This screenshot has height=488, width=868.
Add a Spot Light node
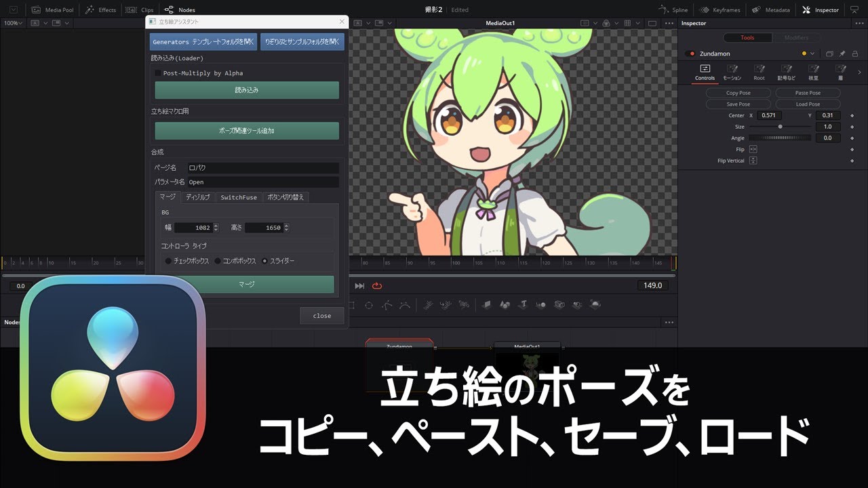point(577,305)
